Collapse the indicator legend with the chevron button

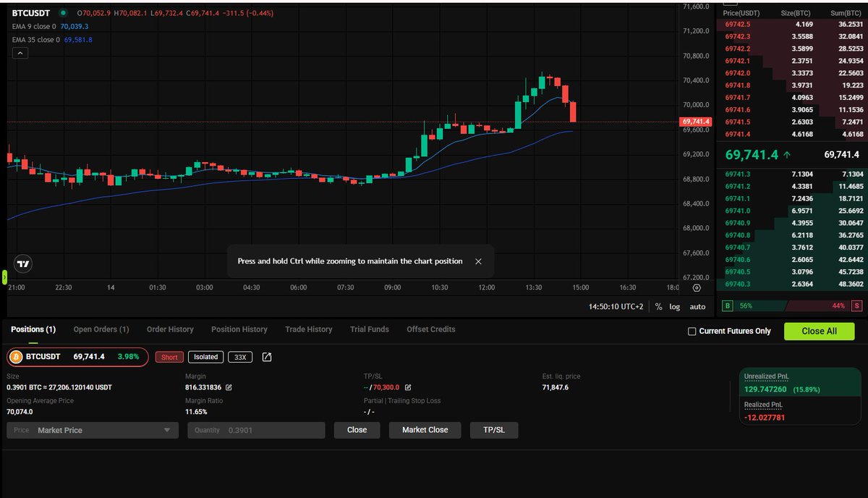(x=20, y=53)
